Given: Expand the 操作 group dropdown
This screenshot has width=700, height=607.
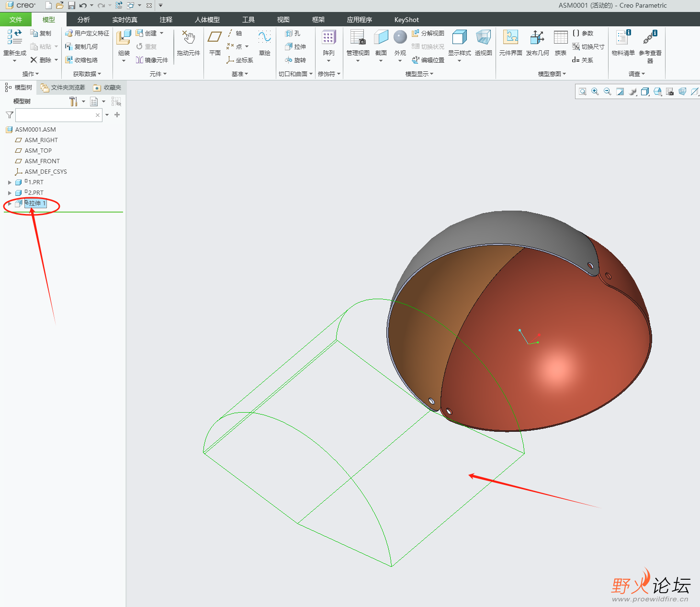Looking at the screenshot, I should 31,74.
